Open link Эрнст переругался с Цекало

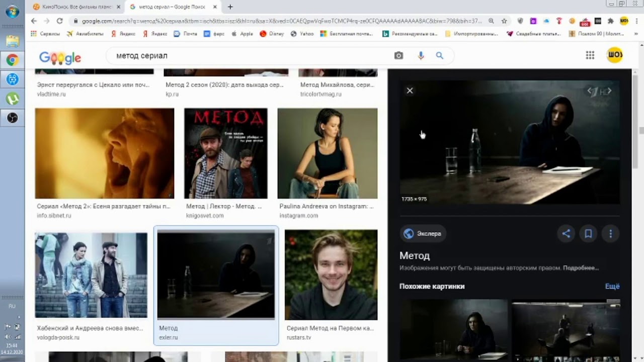(x=93, y=85)
